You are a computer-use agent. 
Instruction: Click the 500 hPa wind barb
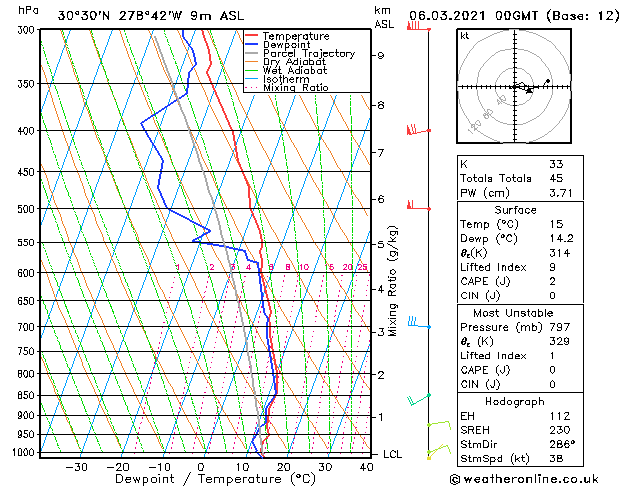click(419, 205)
